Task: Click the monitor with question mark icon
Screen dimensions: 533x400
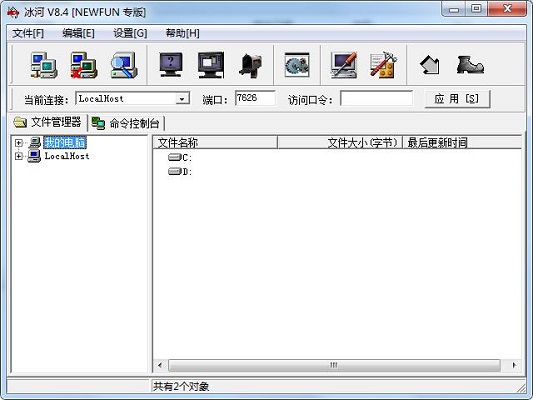Action: [171, 65]
